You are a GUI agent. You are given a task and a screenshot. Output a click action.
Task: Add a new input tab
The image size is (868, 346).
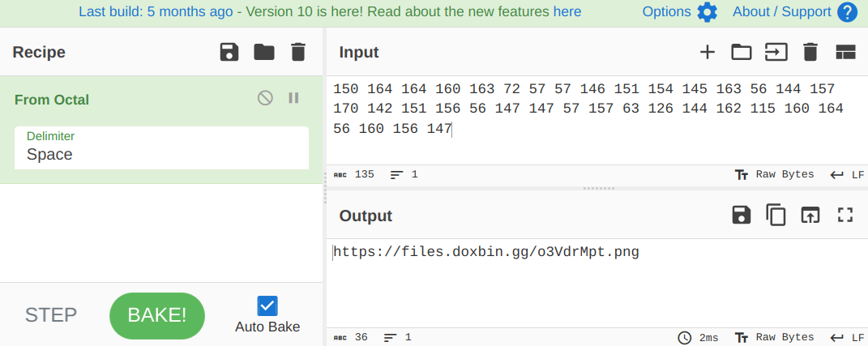click(x=708, y=52)
